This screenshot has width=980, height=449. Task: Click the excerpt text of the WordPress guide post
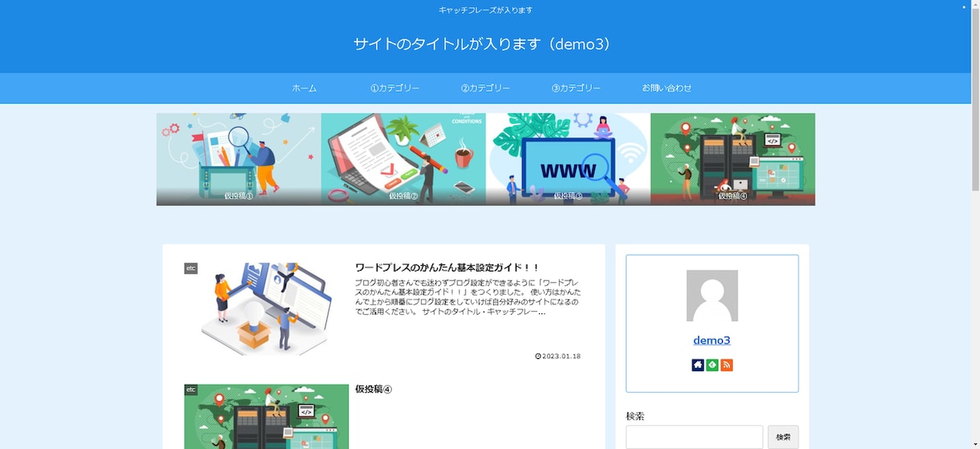click(x=468, y=297)
